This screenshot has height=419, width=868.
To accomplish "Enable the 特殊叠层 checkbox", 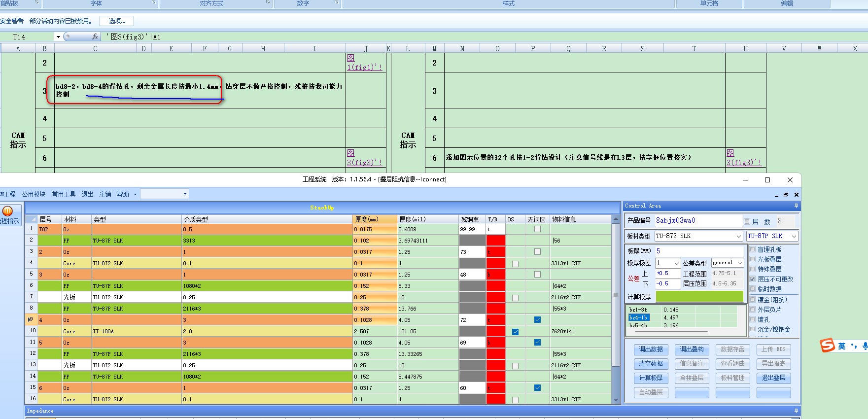I will pyautogui.click(x=753, y=269).
